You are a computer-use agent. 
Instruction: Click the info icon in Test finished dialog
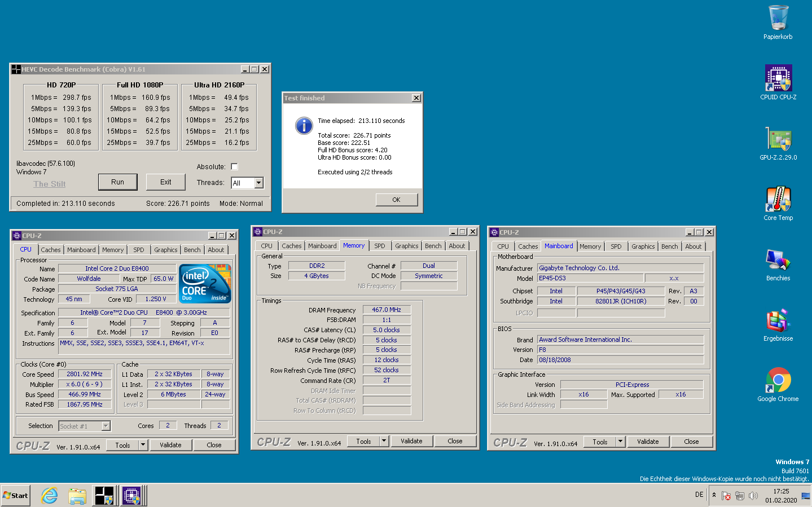point(304,125)
